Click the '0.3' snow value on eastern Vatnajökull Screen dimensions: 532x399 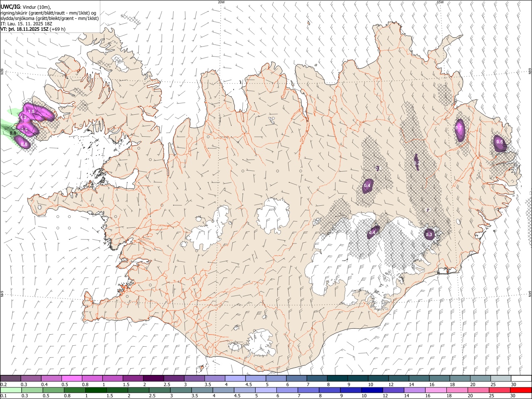[x=429, y=235]
